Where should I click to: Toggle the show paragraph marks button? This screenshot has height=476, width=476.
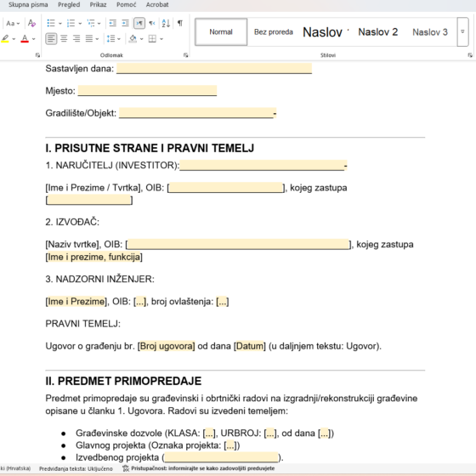click(180, 23)
